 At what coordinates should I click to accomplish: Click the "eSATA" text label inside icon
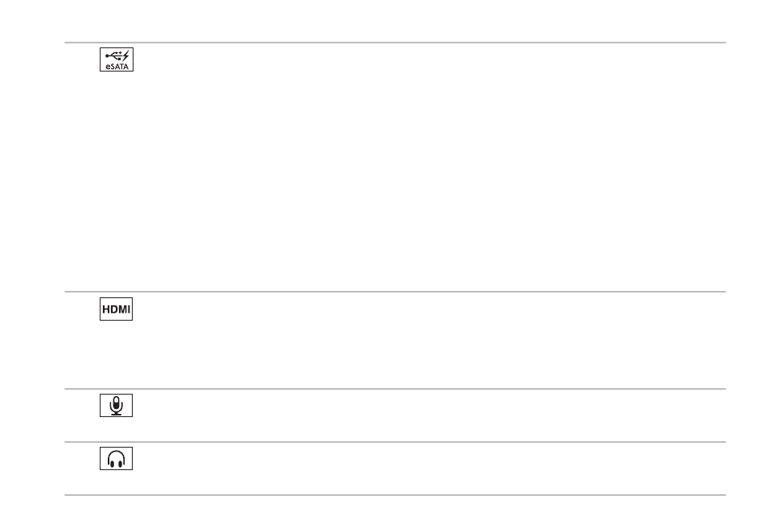pyautogui.click(x=117, y=67)
